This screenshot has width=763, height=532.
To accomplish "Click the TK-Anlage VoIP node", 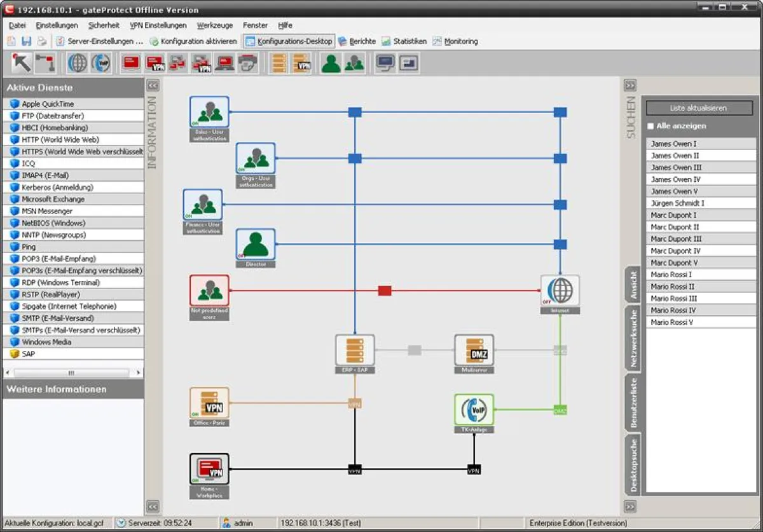I will coord(474,410).
